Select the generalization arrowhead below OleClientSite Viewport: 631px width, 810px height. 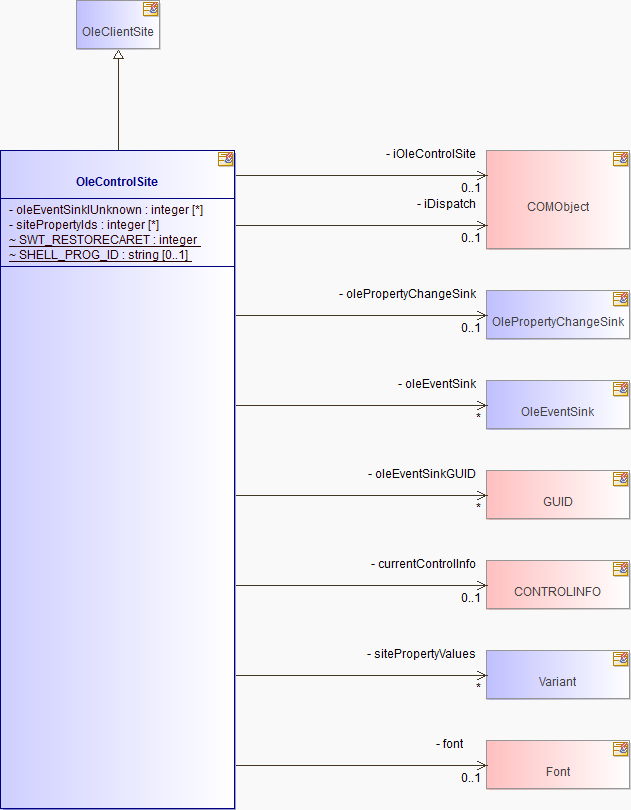[x=118, y=54]
